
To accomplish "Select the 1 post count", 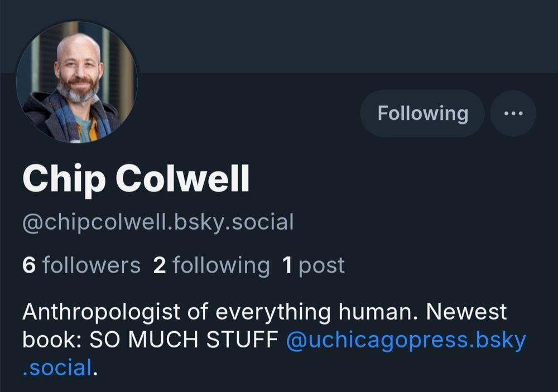I will pos(313,266).
